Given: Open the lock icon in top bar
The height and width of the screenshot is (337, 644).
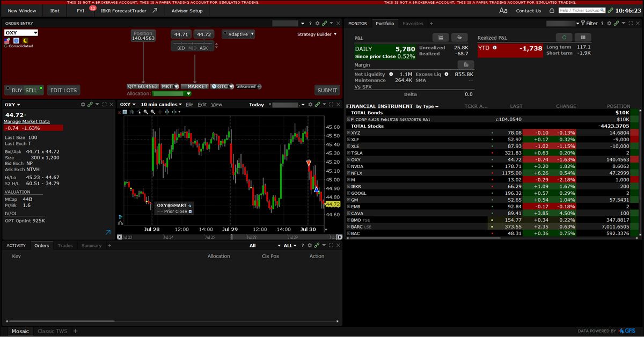Looking at the screenshot, I should coord(552,11).
